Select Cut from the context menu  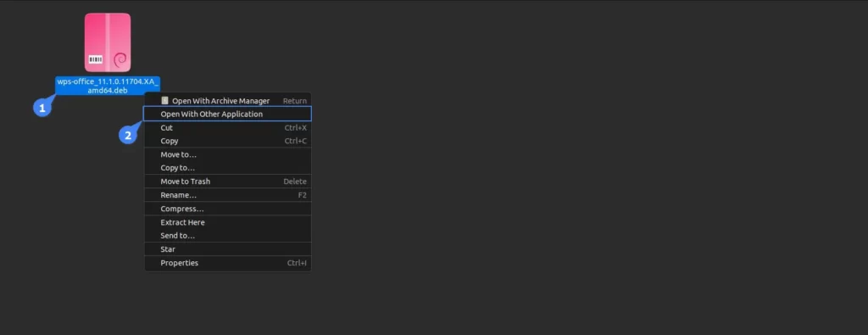click(x=227, y=127)
